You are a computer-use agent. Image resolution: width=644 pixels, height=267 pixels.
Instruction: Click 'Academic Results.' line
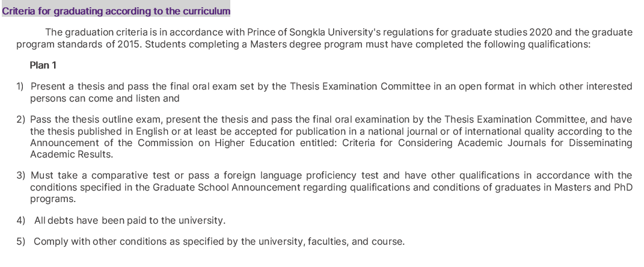point(72,155)
